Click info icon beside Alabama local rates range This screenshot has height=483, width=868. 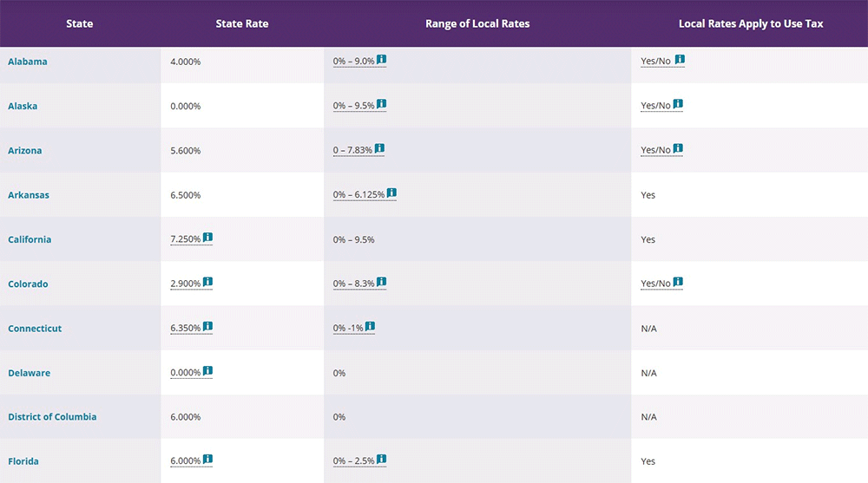[381, 60]
